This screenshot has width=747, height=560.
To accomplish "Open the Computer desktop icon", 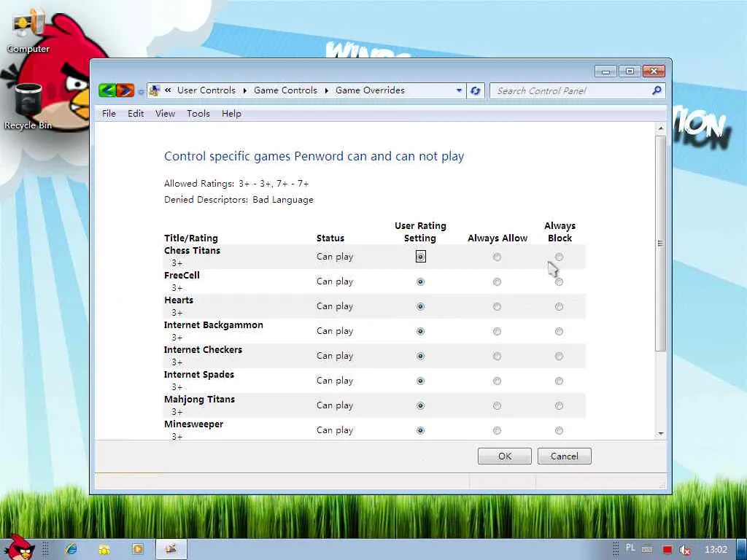I will tap(28, 31).
